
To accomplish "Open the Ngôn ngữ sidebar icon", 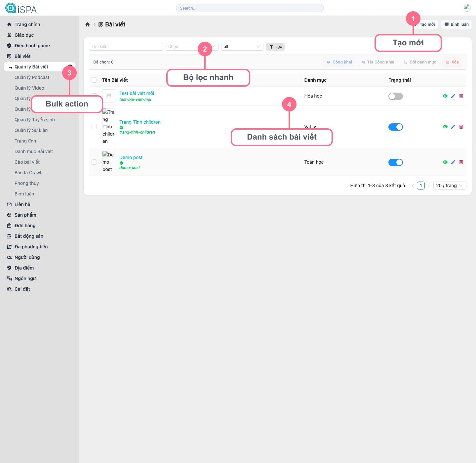I will (x=9, y=278).
